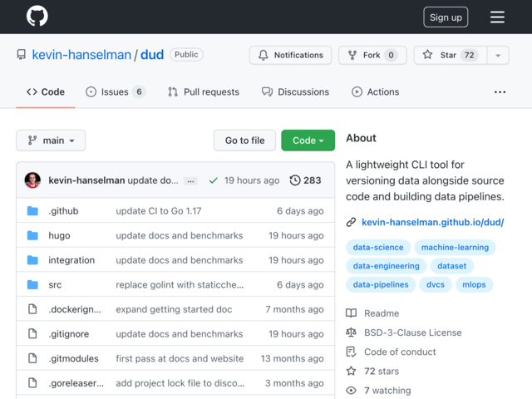Go to the Discussions tab
Image resolution: width=532 pixels, height=399 pixels.
pyautogui.click(x=295, y=92)
